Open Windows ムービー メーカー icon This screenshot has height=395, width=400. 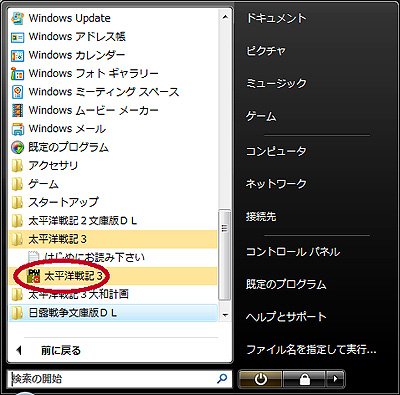point(17,111)
